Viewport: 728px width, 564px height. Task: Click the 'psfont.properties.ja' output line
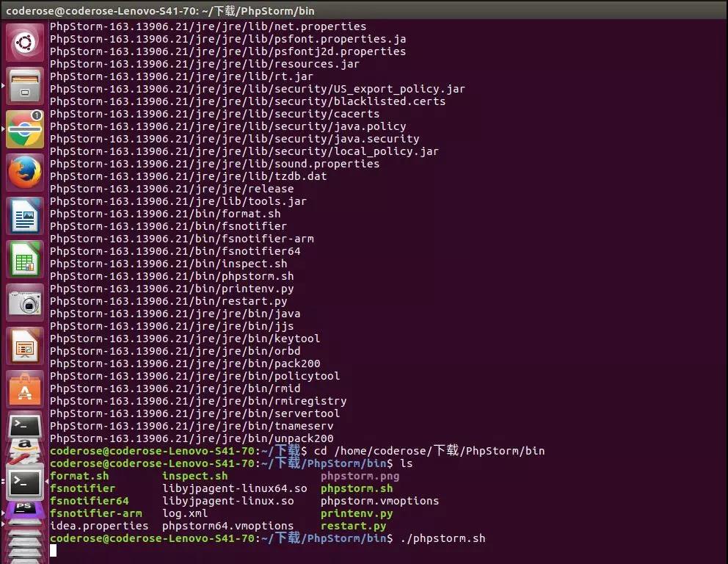(228, 39)
